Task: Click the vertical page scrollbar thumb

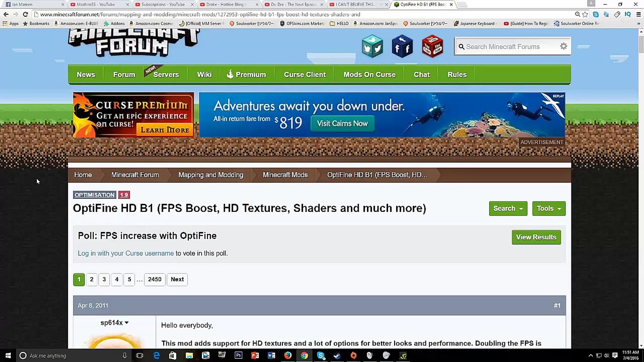Action: click(641, 44)
